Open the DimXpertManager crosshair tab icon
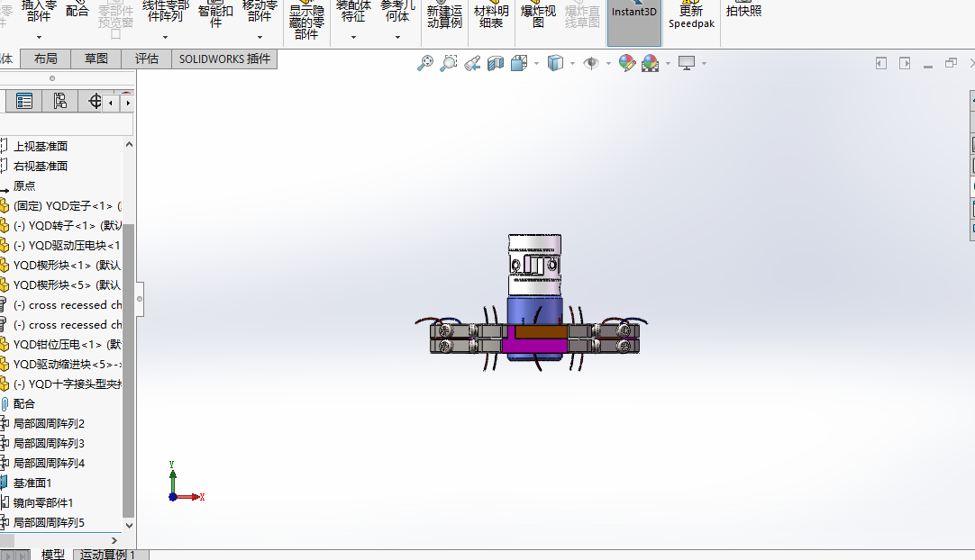975x560 pixels. (94, 102)
